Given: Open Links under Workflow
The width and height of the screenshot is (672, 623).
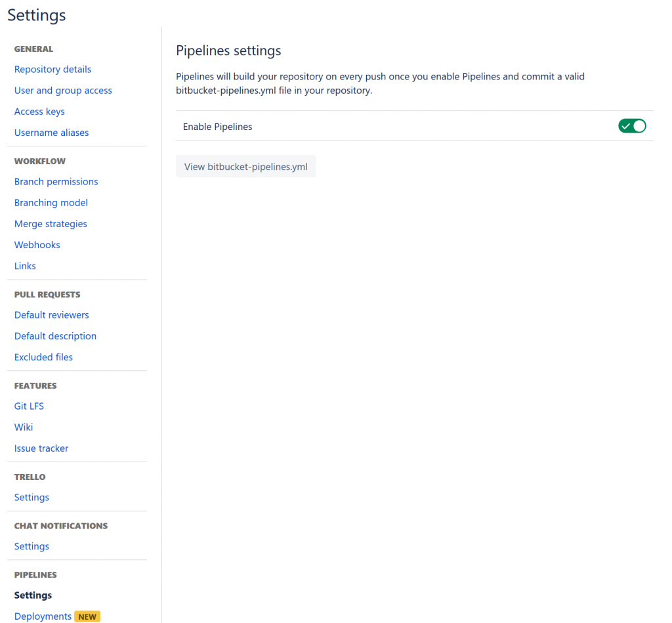Looking at the screenshot, I should click(25, 266).
